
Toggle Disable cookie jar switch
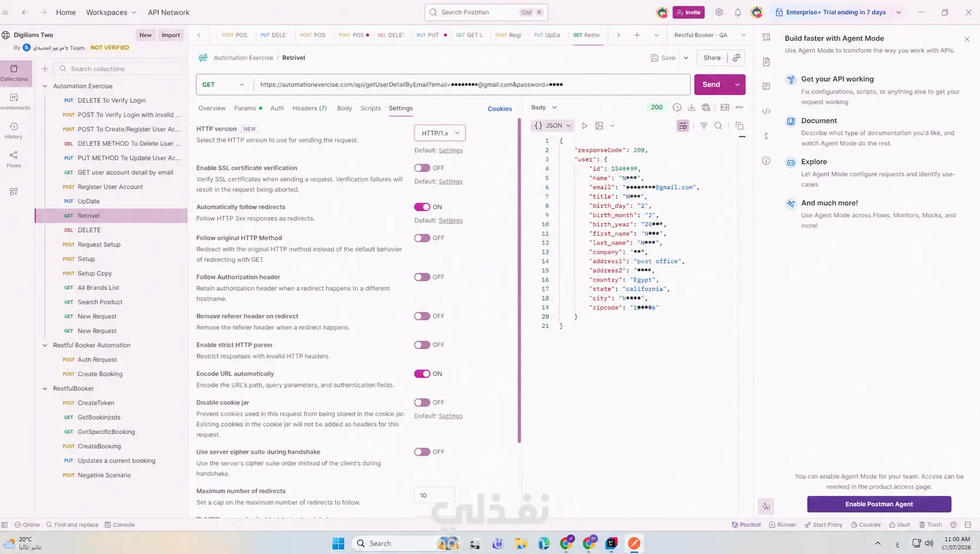click(x=422, y=402)
